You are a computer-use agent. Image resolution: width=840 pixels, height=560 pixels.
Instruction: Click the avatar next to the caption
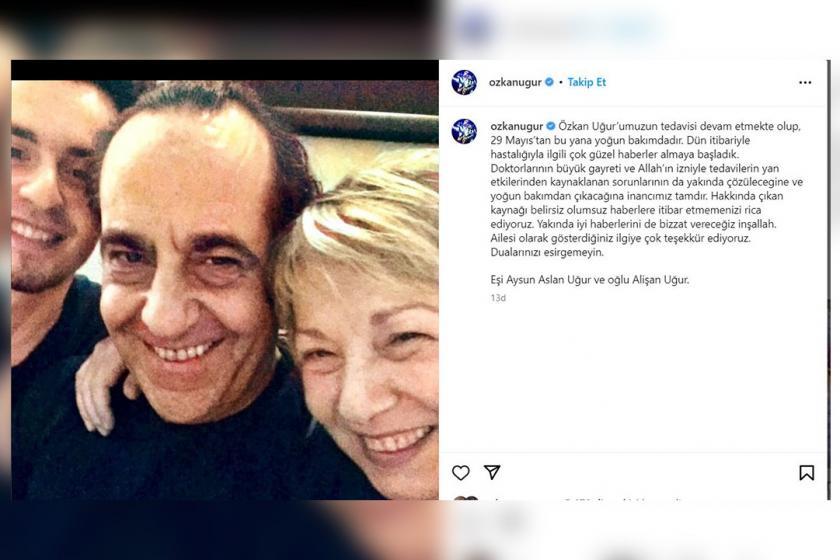tap(464, 131)
